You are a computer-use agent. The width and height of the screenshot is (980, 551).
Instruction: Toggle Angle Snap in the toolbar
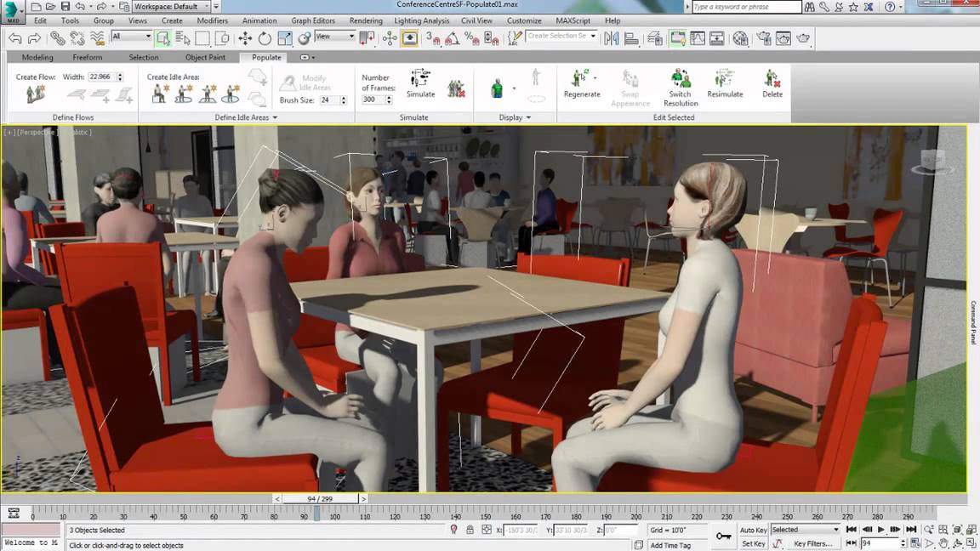(453, 38)
